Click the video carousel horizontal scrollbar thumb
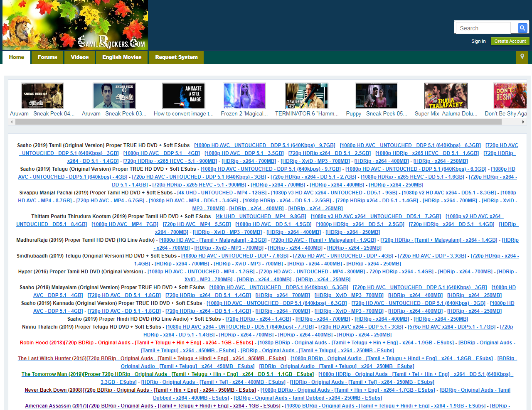This screenshot has width=532, height=410. pyautogui.click(x=259, y=122)
